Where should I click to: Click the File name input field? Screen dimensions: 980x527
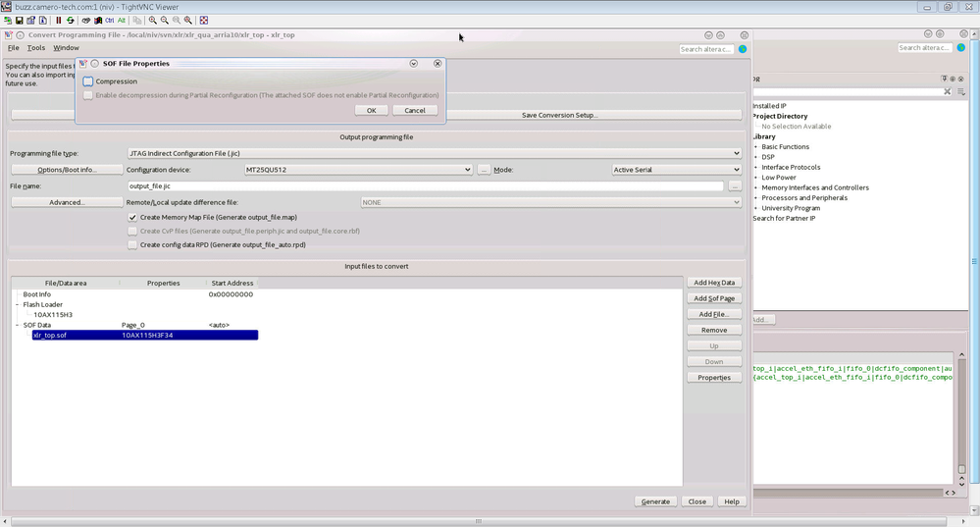[x=426, y=185]
